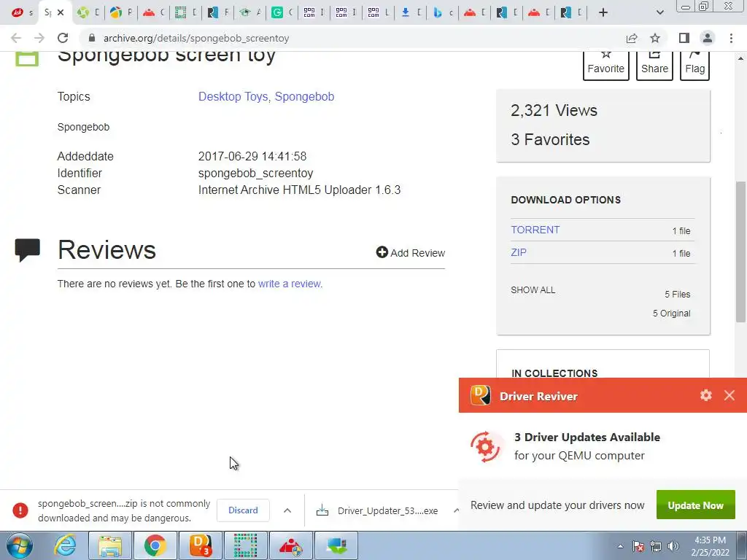Click the 5 Original text

click(x=671, y=314)
